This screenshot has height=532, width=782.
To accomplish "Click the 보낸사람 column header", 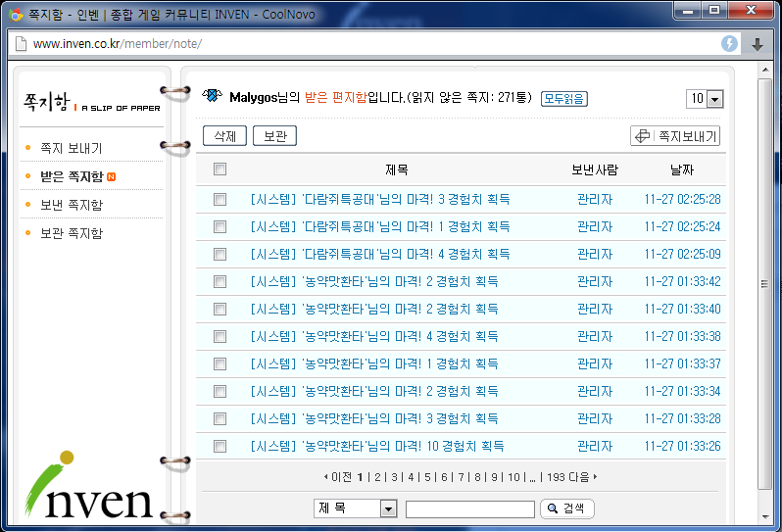I will point(595,170).
